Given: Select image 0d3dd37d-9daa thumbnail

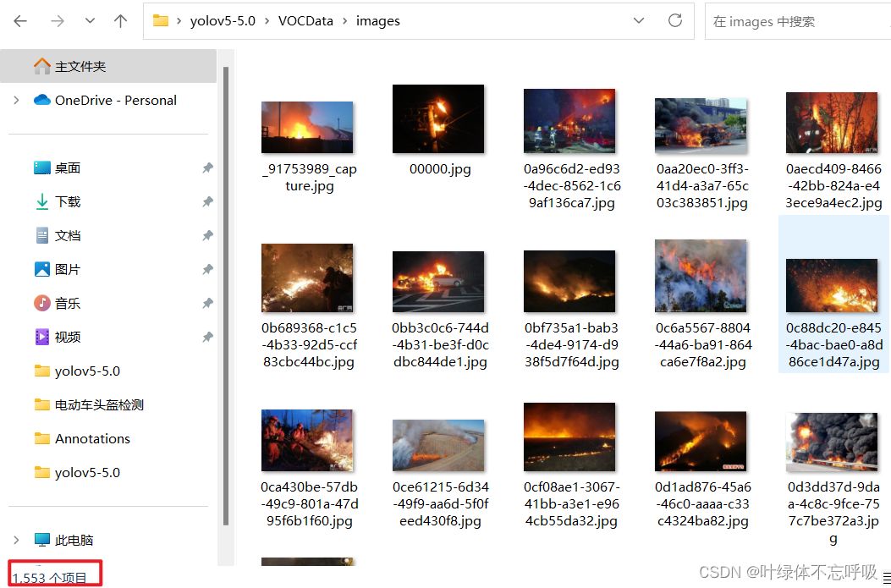Looking at the screenshot, I should 832,442.
